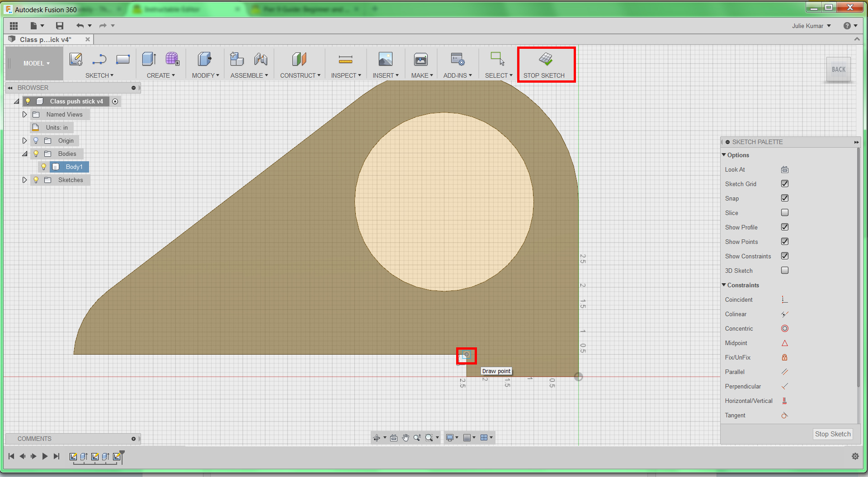Apply the Concentric constraint
The image size is (868, 477).
click(x=785, y=329)
